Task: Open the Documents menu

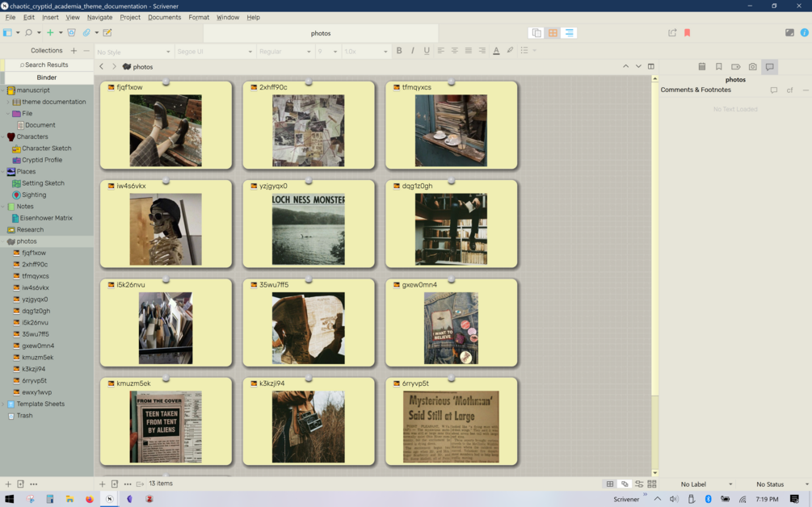Action: tap(164, 17)
